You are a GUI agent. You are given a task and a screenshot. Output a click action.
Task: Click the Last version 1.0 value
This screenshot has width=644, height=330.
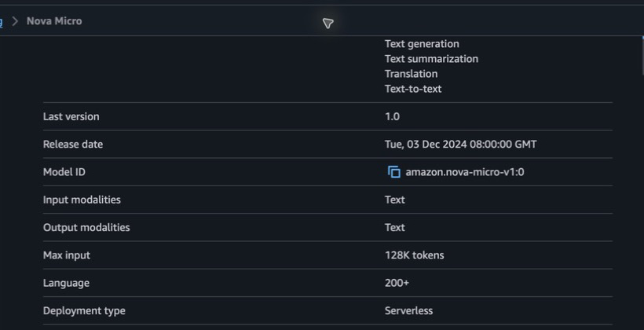tap(392, 116)
